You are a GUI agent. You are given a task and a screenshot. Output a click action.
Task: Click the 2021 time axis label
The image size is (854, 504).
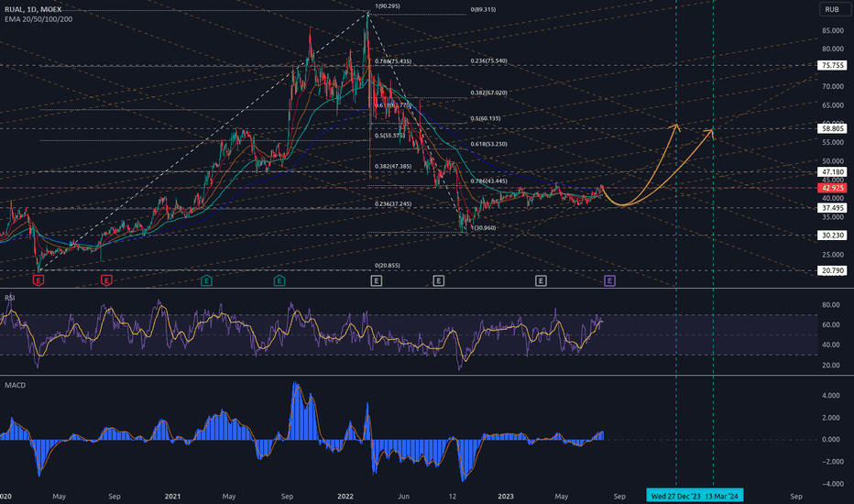pos(172,497)
